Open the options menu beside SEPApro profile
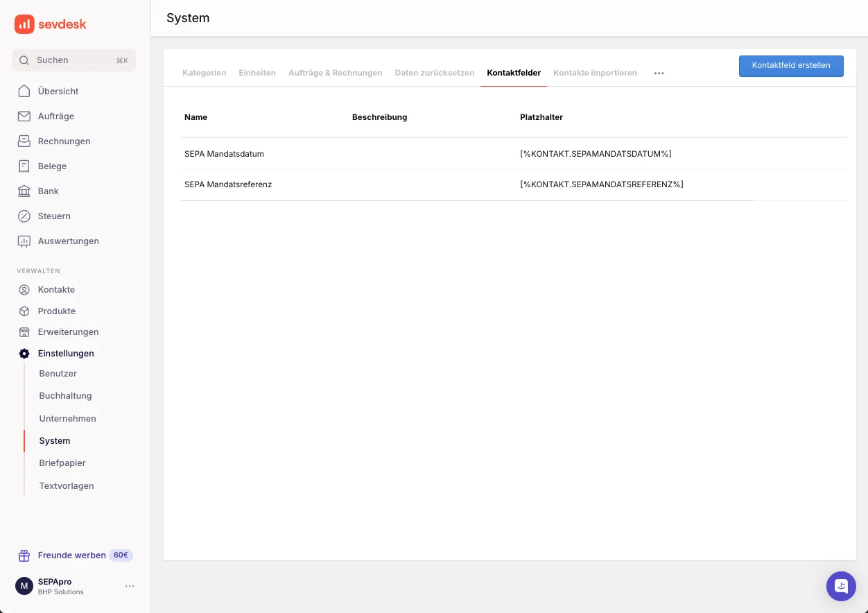 tap(130, 586)
